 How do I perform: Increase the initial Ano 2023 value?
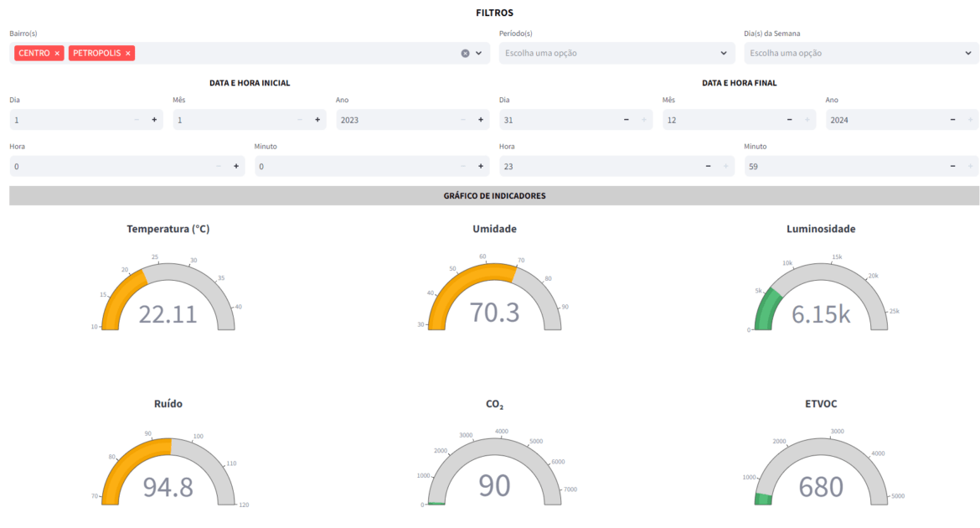(481, 120)
